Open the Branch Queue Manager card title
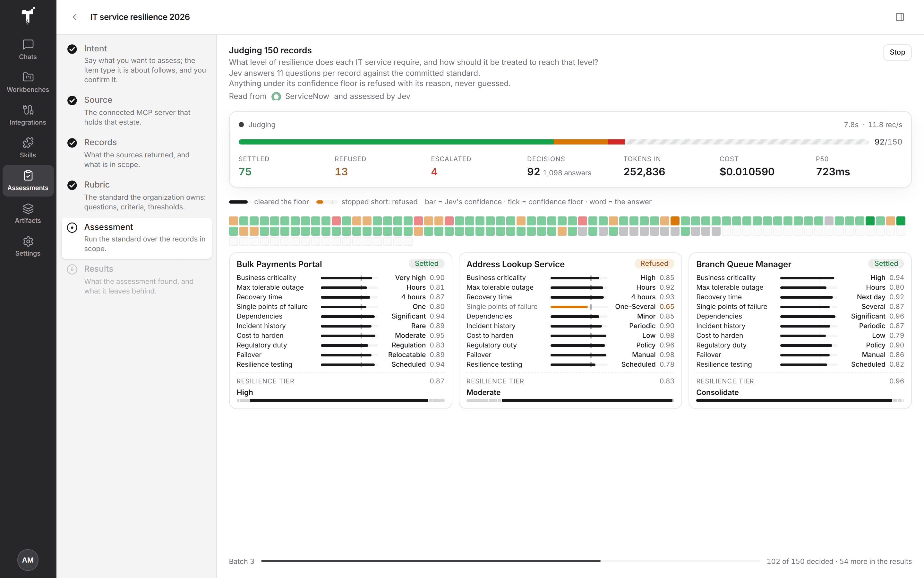Viewport: 924px width, 578px height. click(x=743, y=264)
